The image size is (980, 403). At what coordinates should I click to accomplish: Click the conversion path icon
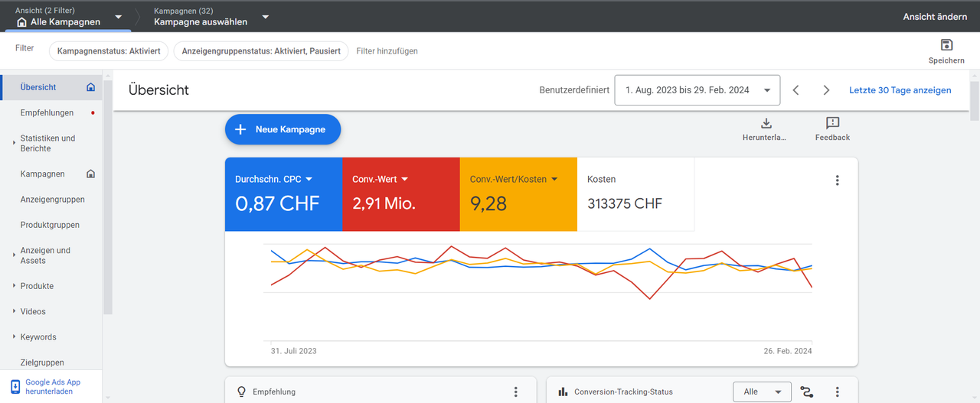click(x=806, y=392)
